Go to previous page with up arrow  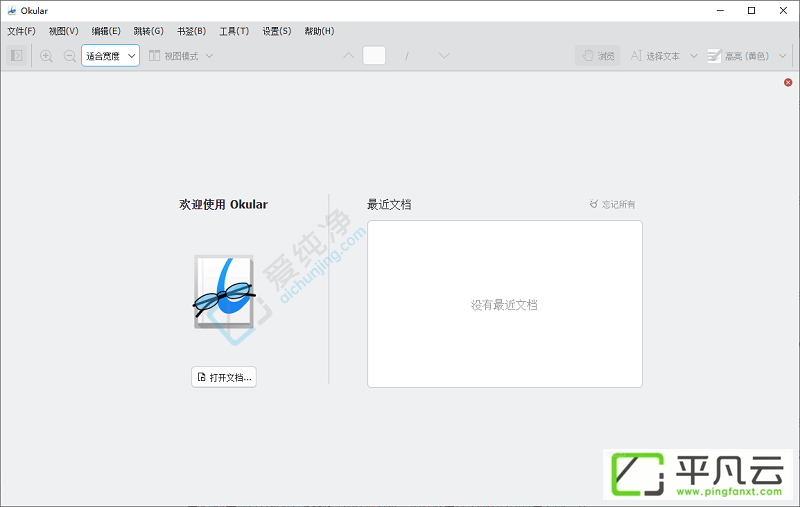tap(348, 55)
